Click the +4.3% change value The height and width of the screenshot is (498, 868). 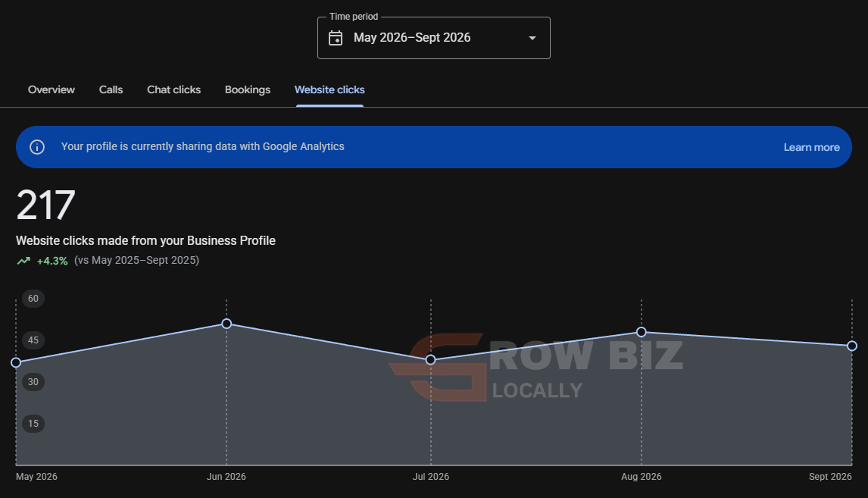point(52,260)
